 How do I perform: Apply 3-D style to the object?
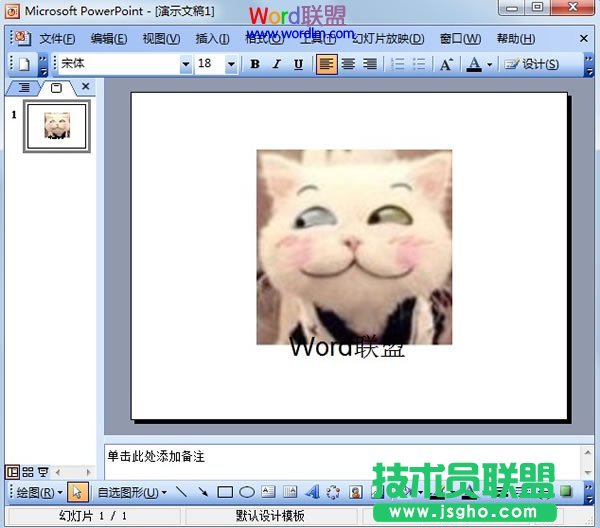click(x=566, y=491)
